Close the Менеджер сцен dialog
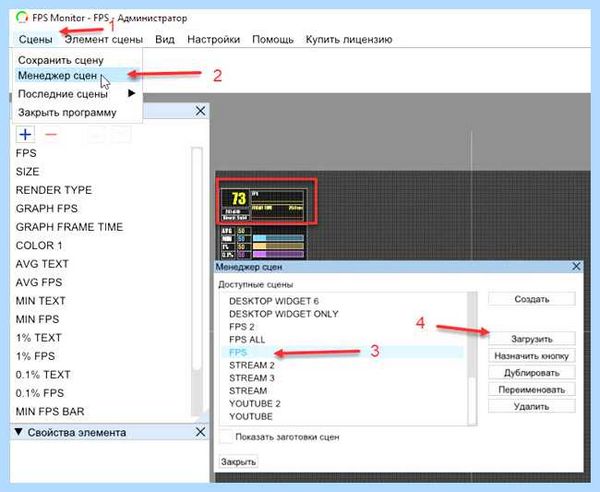The height and width of the screenshot is (492, 600). click(x=576, y=266)
